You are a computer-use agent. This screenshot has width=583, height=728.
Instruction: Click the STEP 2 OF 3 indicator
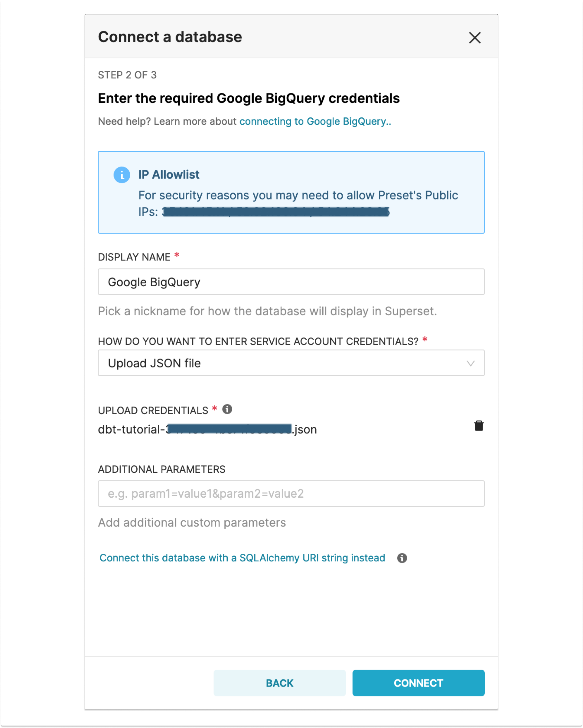(x=127, y=75)
